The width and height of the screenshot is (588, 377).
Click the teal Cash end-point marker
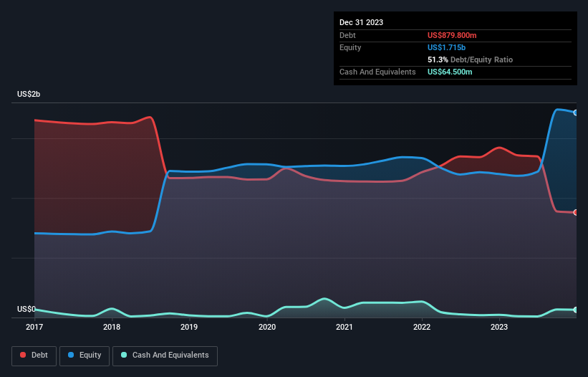pos(576,310)
